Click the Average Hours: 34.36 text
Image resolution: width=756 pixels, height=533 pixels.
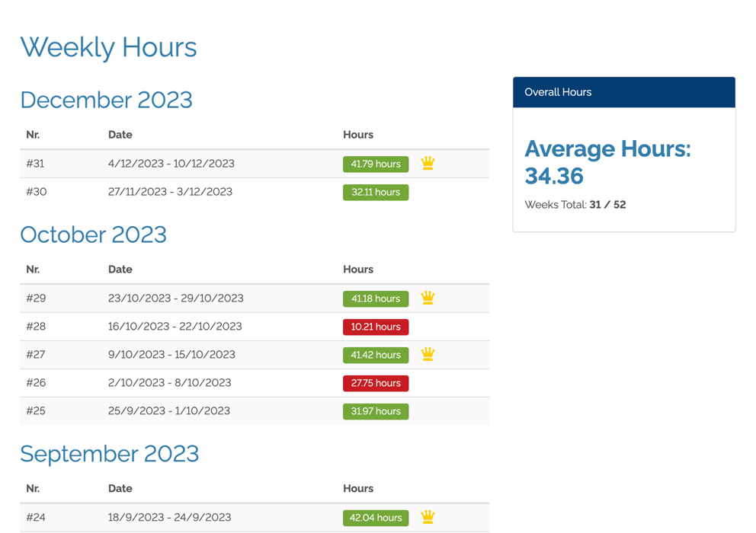pyautogui.click(x=607, y=161)
